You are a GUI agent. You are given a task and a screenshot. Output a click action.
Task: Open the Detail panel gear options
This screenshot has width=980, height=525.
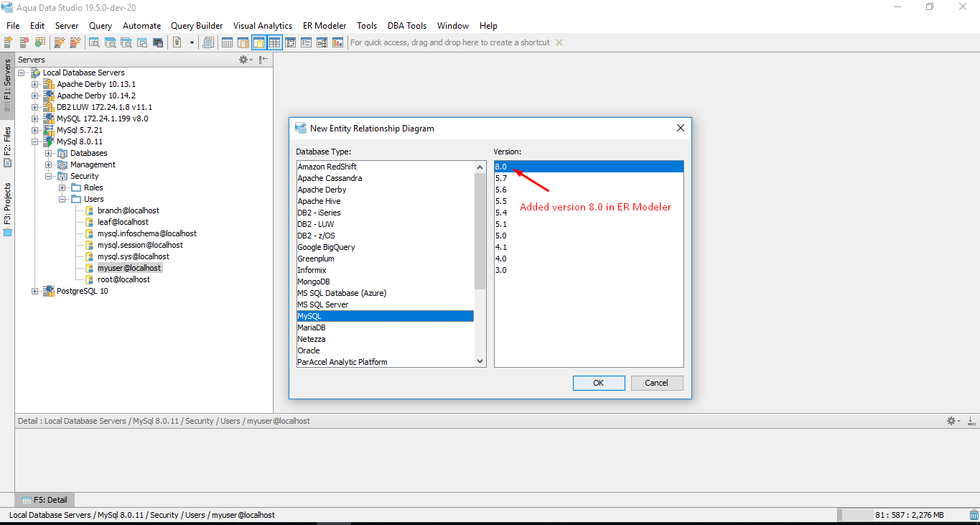pyautogui.click(x=953, y=421)
